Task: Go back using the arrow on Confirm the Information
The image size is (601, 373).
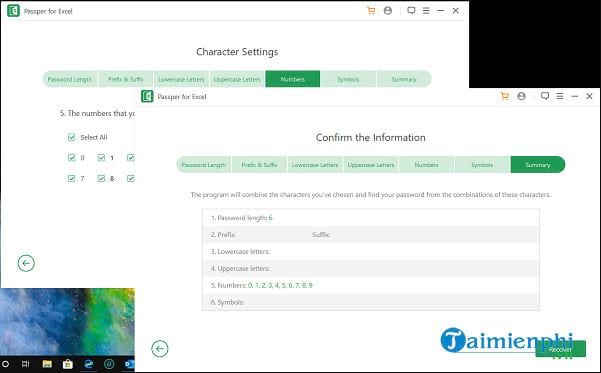Action: click(x=160, y=348)
